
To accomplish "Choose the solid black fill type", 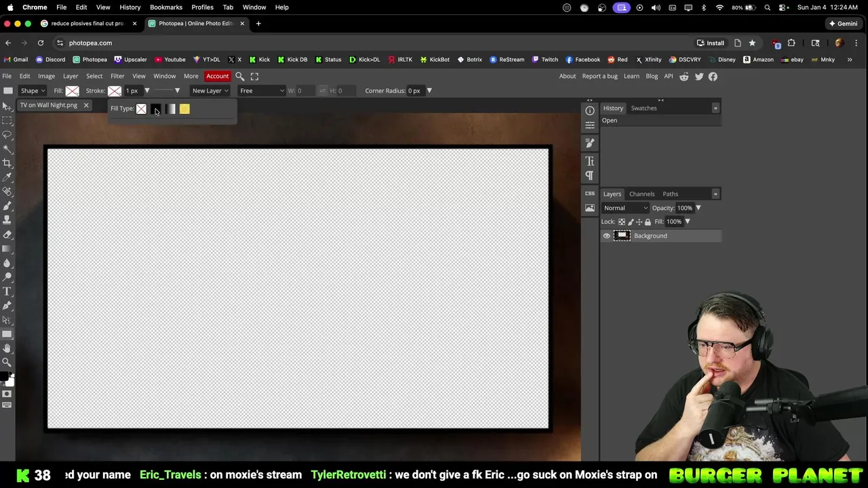I will 155,109.
